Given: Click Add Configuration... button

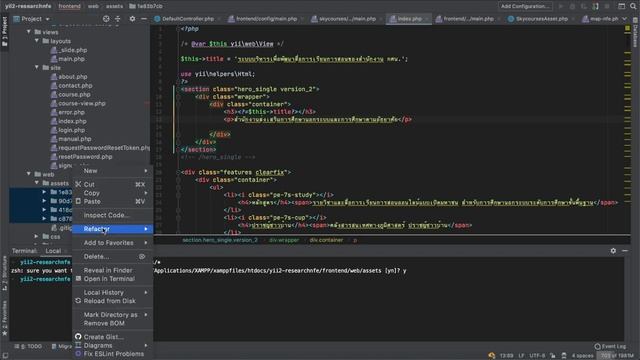Looking at the screenshot, I should pos(525,6).
